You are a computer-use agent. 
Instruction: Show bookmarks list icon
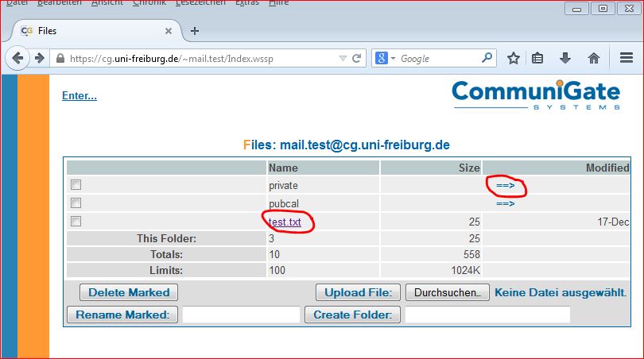(x=537, y=58)
